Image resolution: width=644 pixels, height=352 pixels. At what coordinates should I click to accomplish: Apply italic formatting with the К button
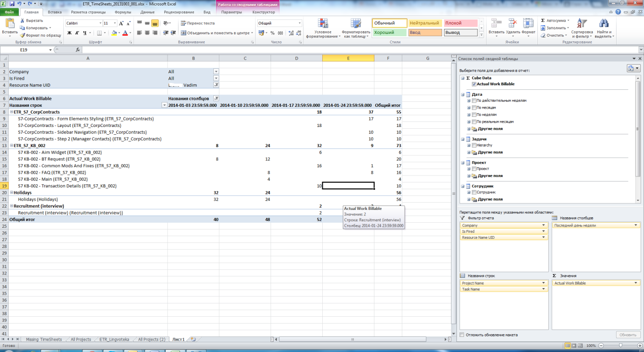point(77,33)
